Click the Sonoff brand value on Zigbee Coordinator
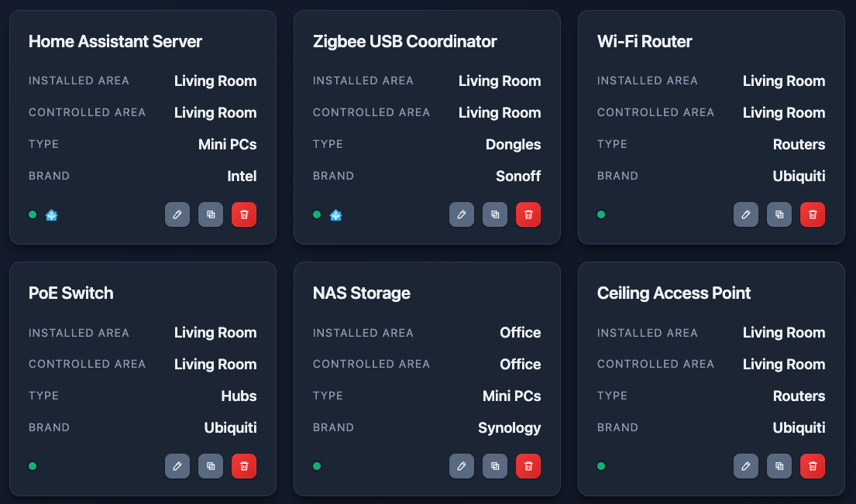The width and height of the screenshot is (856, 504). coord(518,176)
